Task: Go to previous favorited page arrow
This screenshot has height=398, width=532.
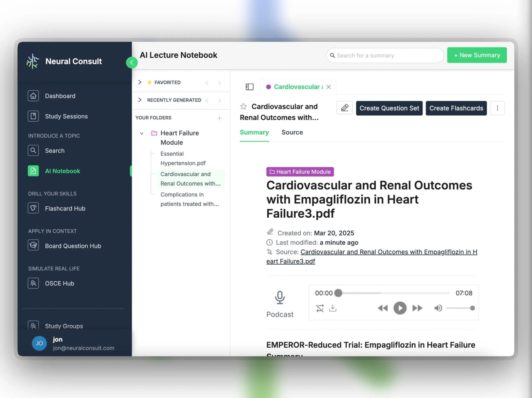Action: [x=207, y=83]
